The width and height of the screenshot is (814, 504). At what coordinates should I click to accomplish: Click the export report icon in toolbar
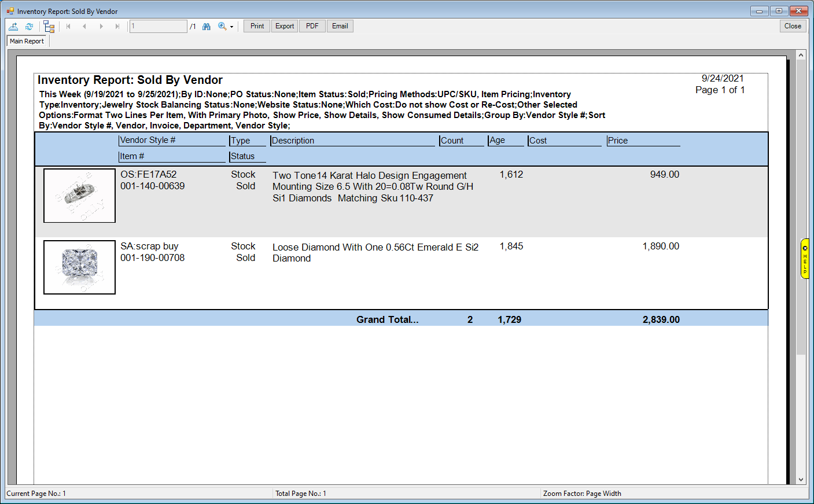[13, 27]
